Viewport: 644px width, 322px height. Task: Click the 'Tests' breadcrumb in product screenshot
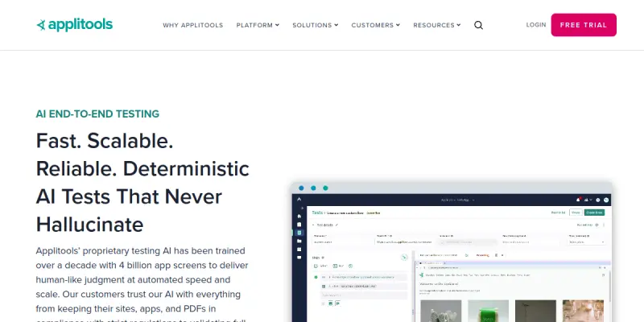[317, 213]
